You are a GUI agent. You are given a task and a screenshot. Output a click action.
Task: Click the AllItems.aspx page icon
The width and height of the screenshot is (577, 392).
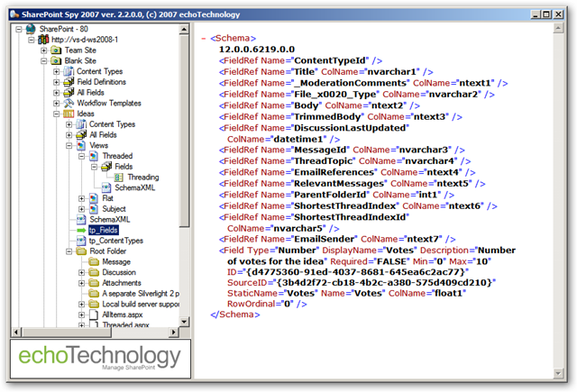(x=94, y=315)
